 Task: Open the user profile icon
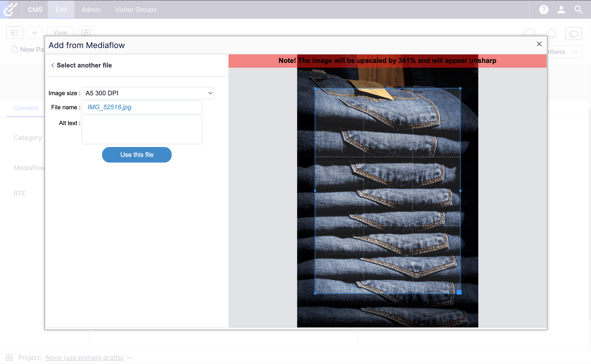coord(561,9)
